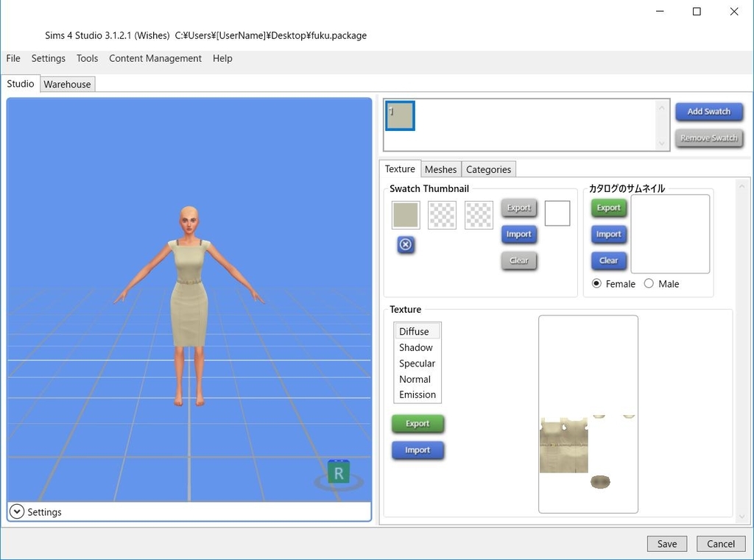The height and width of the screenshot is (560, 754).
Task: Select Diffuse in texture list
Action: 417,331
